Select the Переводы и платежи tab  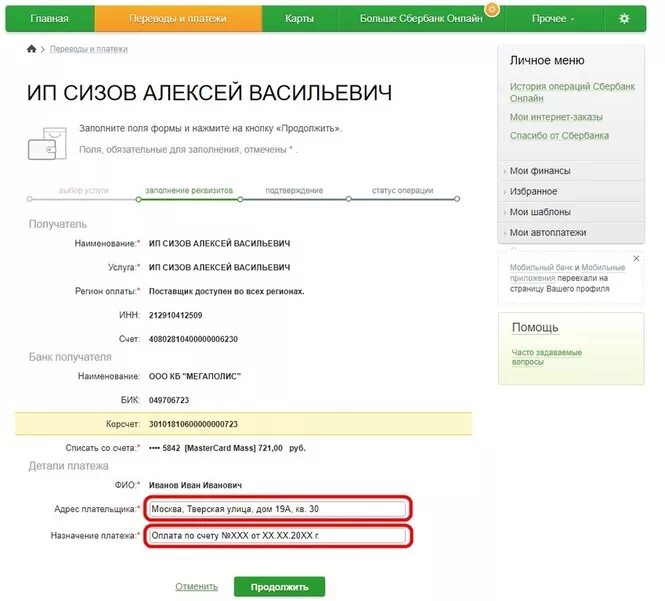178,19
